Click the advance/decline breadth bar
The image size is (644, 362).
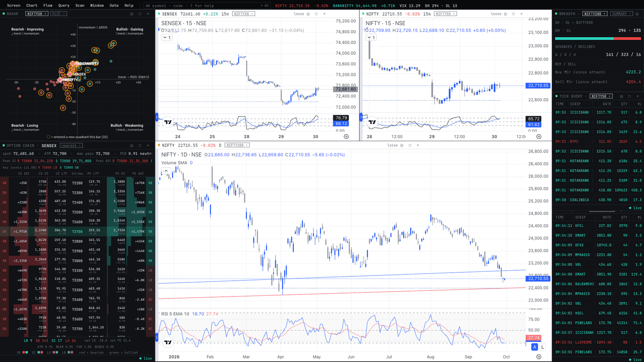click(598, 39)
